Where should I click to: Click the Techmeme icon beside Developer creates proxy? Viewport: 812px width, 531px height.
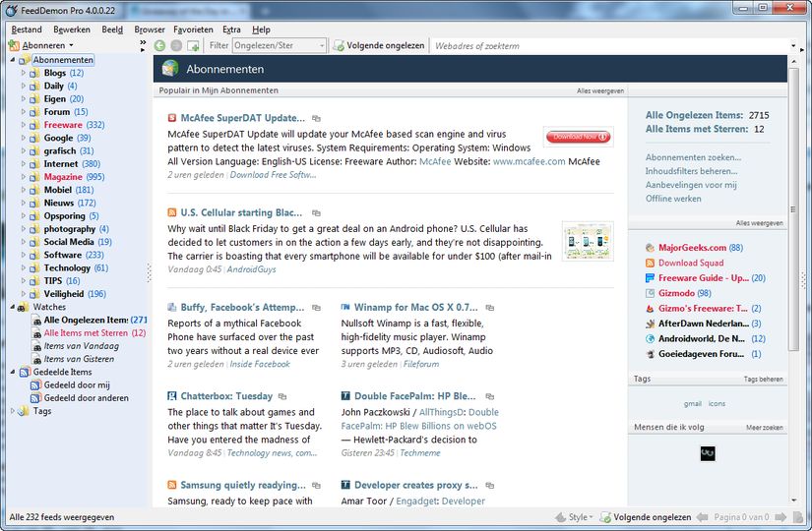click(x=345, y=485)
